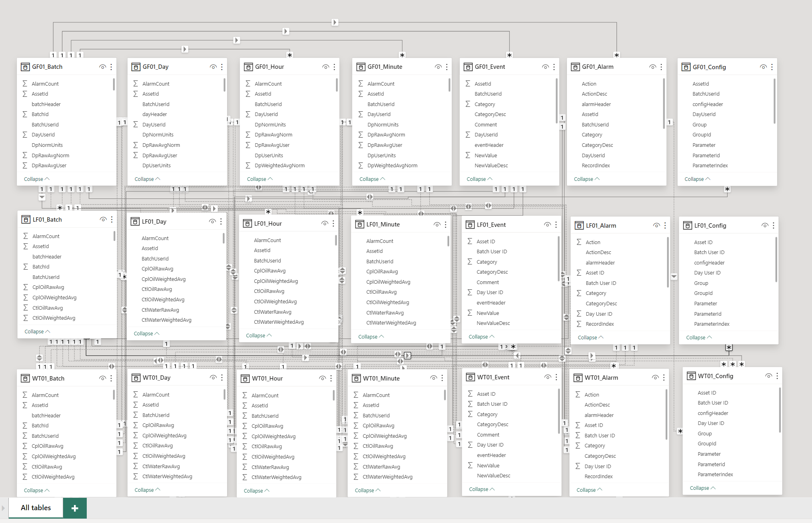Open more options for WT01_Config table
812x523 pixels.
(777, 376)
